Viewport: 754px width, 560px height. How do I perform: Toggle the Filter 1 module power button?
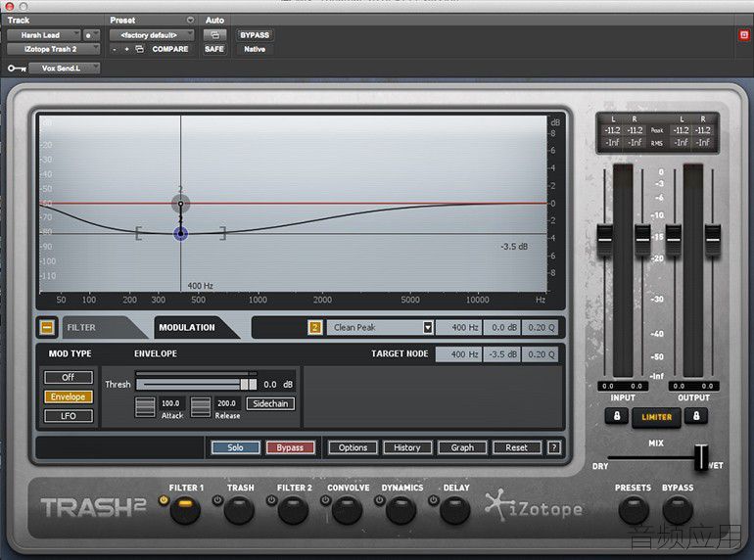tap(164, 500)
